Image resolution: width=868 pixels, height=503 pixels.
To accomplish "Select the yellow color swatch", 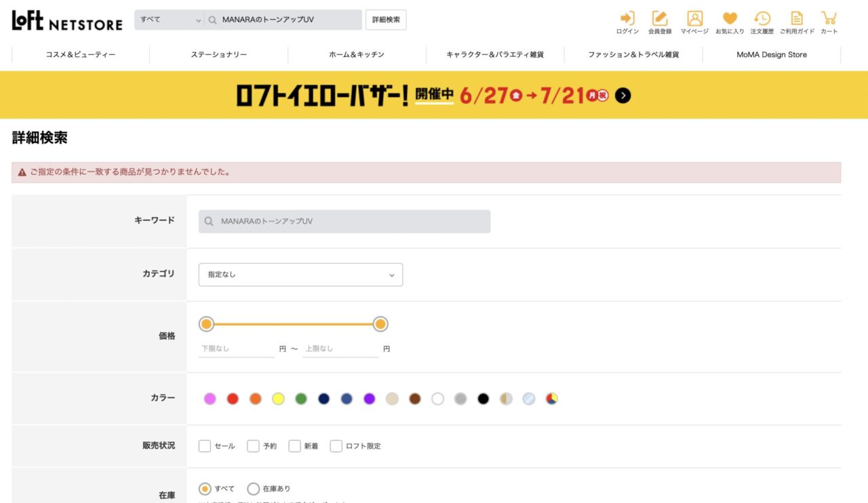I will coord(278,399).
